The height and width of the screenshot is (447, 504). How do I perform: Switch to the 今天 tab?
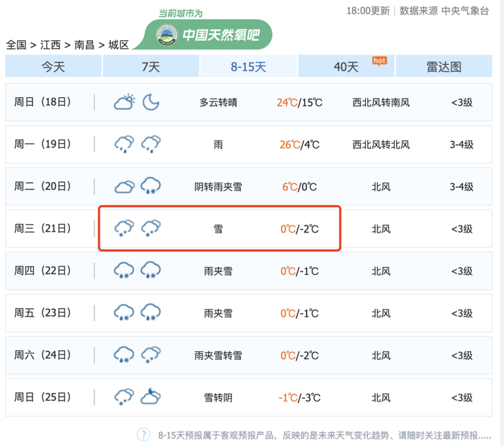[x=53, y=67]
